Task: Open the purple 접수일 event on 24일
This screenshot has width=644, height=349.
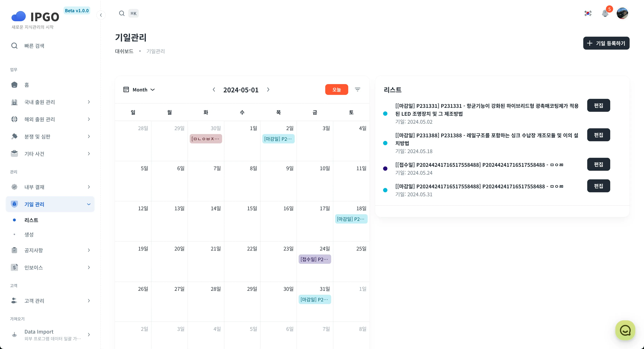Action: [x=314, y=259]
